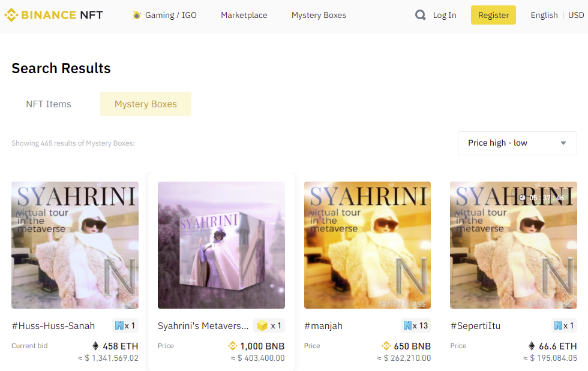
Task: Click the ≈ $ 262,210.00 amount
Action: (404, 358)
